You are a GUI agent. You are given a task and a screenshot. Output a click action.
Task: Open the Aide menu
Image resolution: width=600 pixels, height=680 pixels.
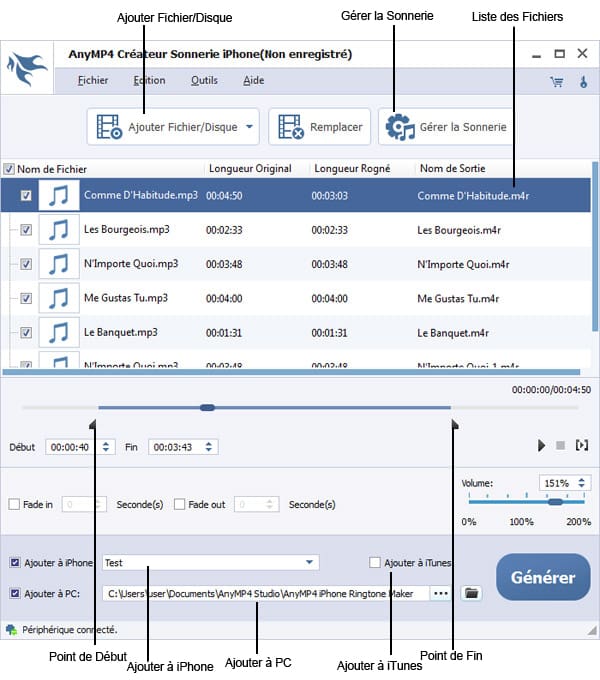254,80
